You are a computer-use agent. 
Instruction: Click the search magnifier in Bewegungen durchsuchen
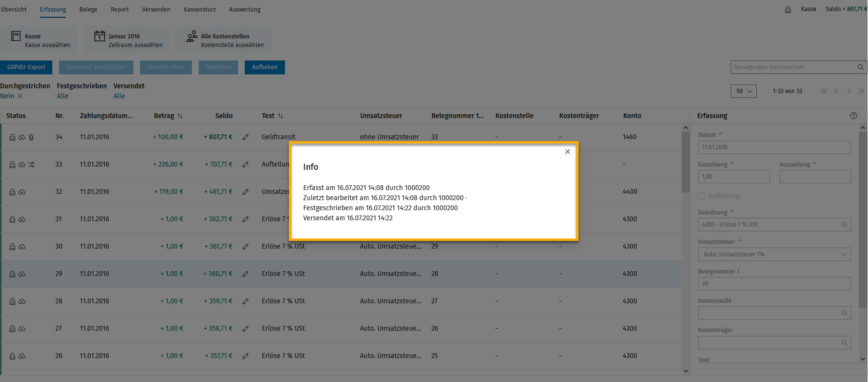coord(861,67)
